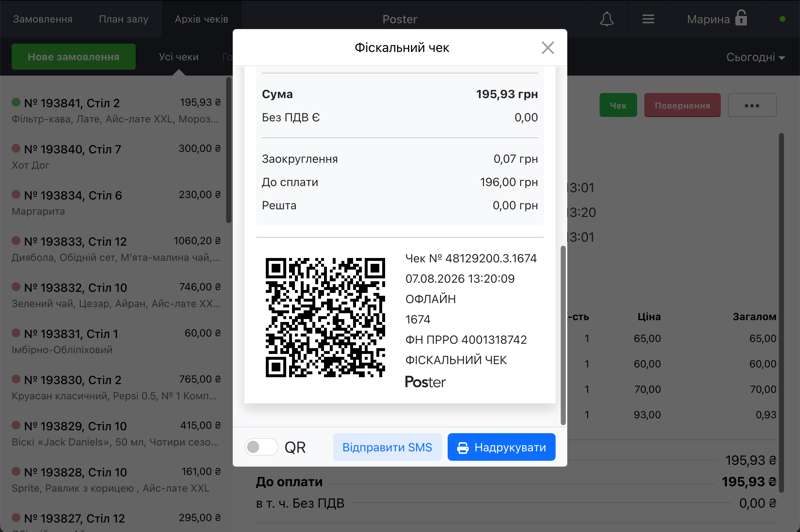Click the red Повернення button

click(x=682, y=105)
